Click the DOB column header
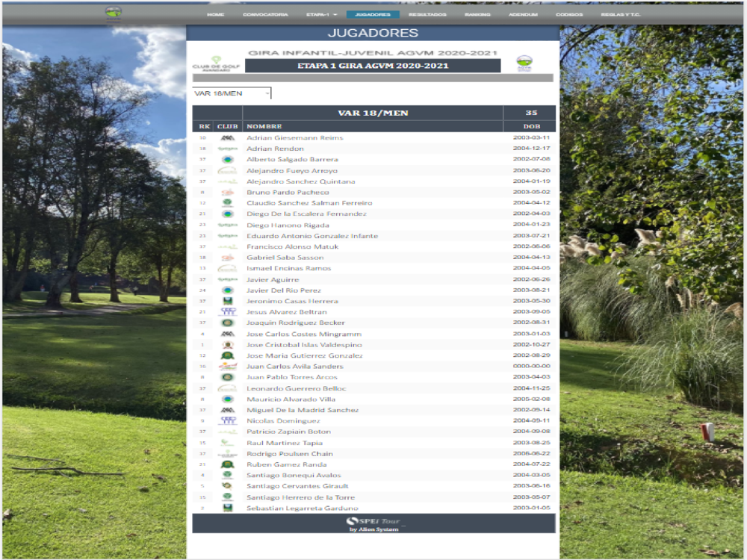This screenshot has width=747, height=560. point(532,126)
